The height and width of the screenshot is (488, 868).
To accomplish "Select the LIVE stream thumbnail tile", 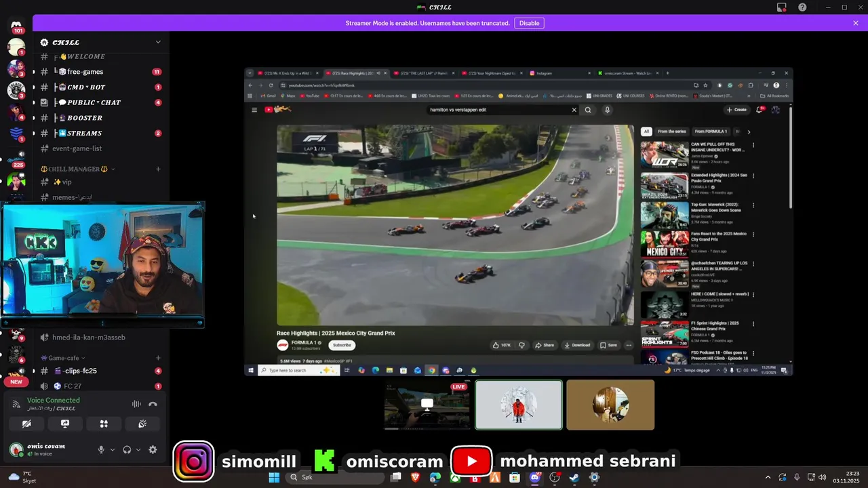I will [427, 405].
